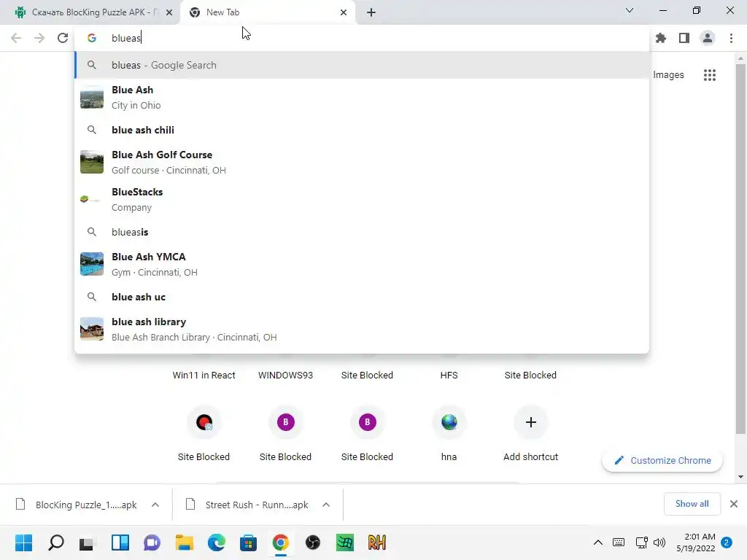Open the Win11 in React shortcut
Screen dimensions: 747x560
point(204,375)
